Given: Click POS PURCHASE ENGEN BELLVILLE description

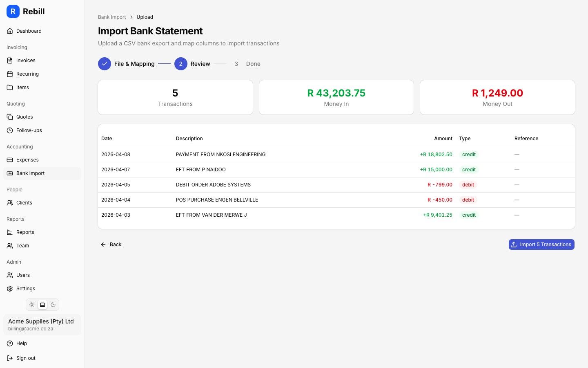Looking at the screenshot, I should [217, 200].
